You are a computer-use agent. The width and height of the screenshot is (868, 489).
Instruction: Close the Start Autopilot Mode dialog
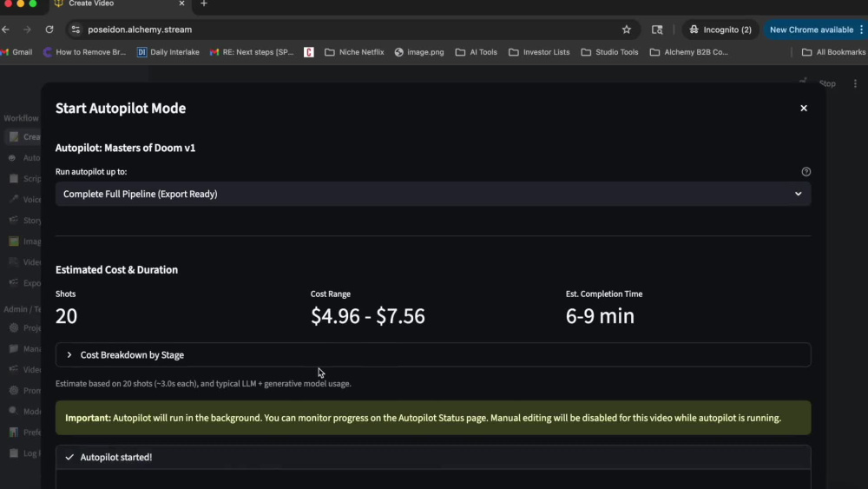(x=803, y=108)
